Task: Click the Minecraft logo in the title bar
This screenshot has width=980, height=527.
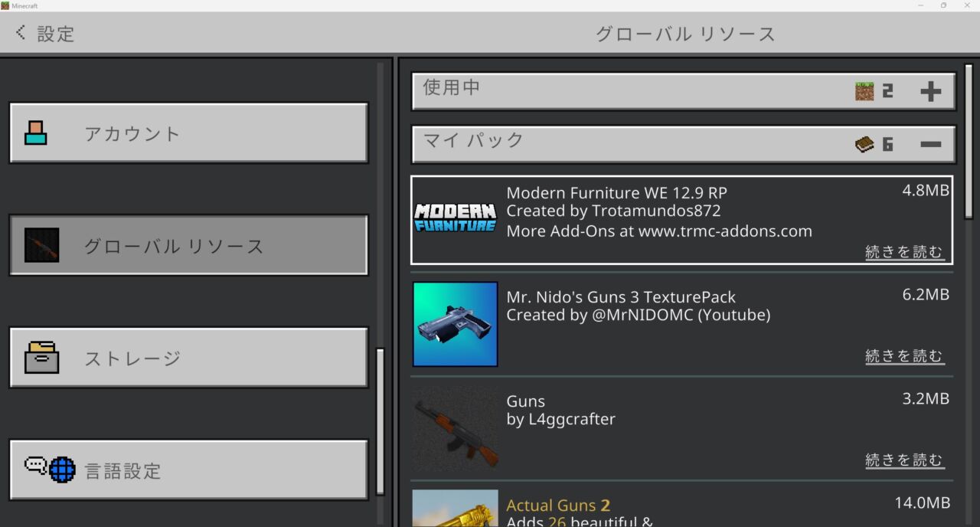Action: coord(6,5)
